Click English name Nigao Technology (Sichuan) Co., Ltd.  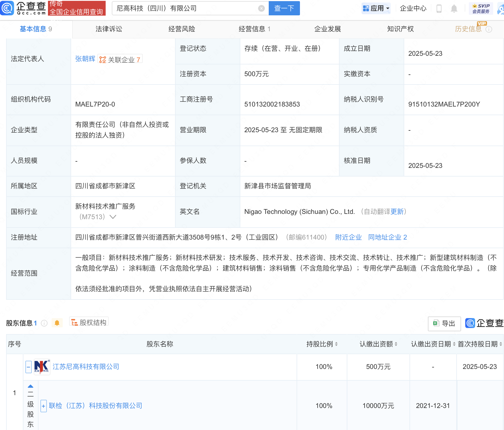tap(299, 212)
